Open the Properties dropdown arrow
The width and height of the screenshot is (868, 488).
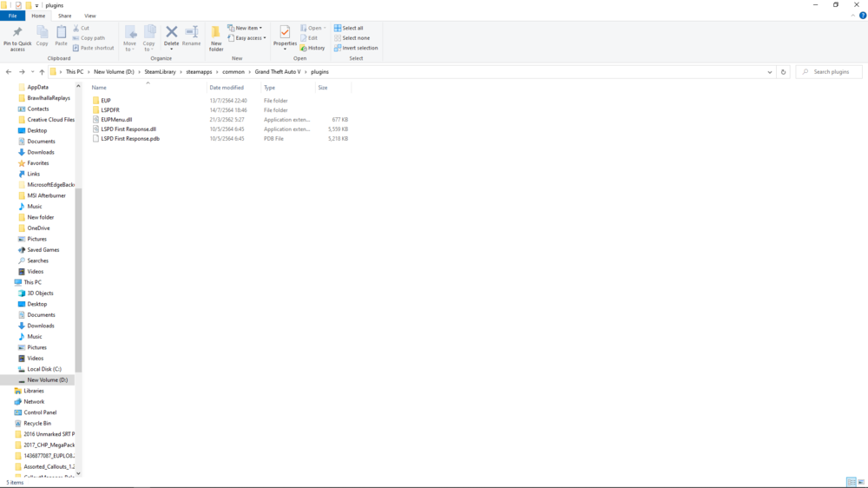[285, 49]
